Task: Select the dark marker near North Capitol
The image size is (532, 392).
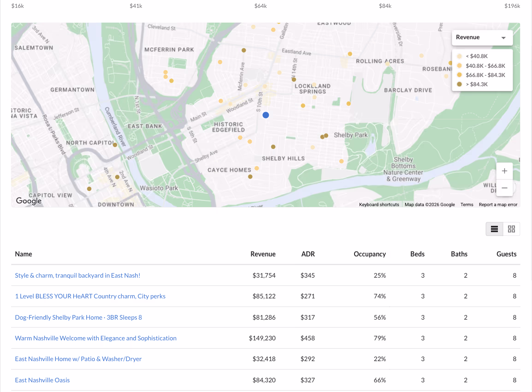Action: coord(115,145)
